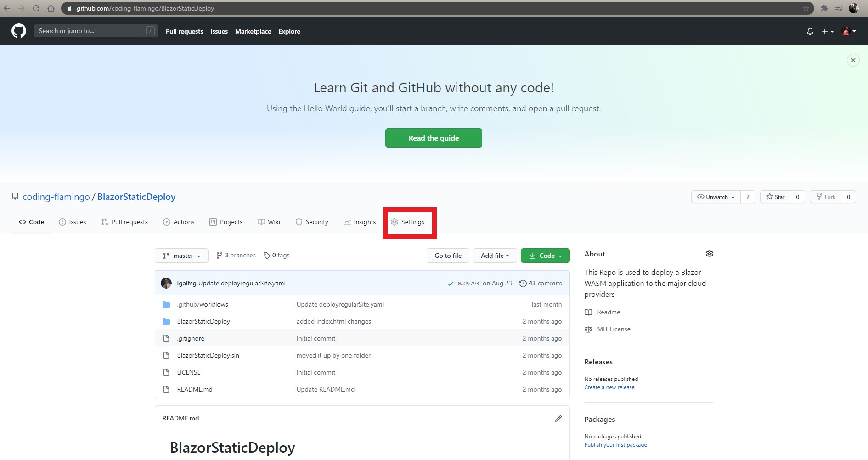Click the GitHub Octocat logo

pos(19,31)
